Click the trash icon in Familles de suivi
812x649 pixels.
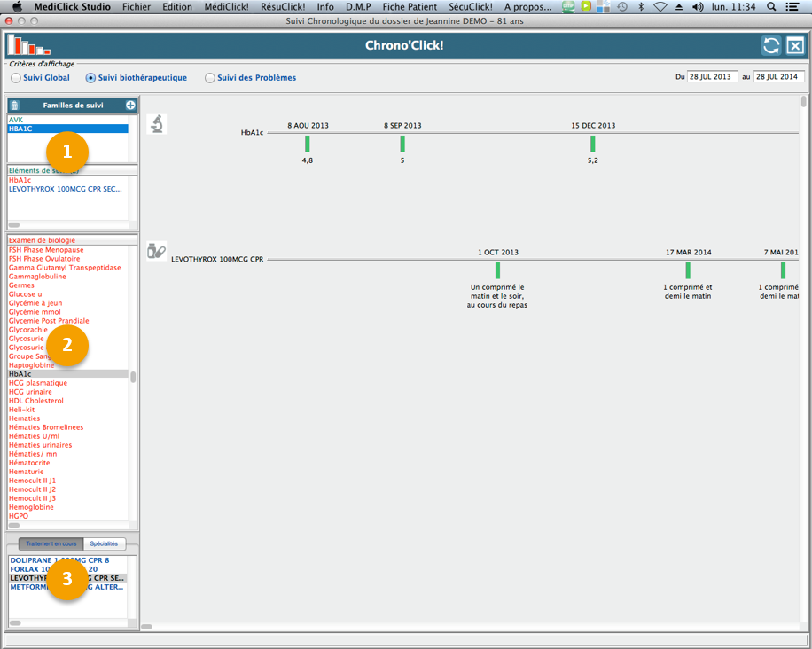coord(14,106)
